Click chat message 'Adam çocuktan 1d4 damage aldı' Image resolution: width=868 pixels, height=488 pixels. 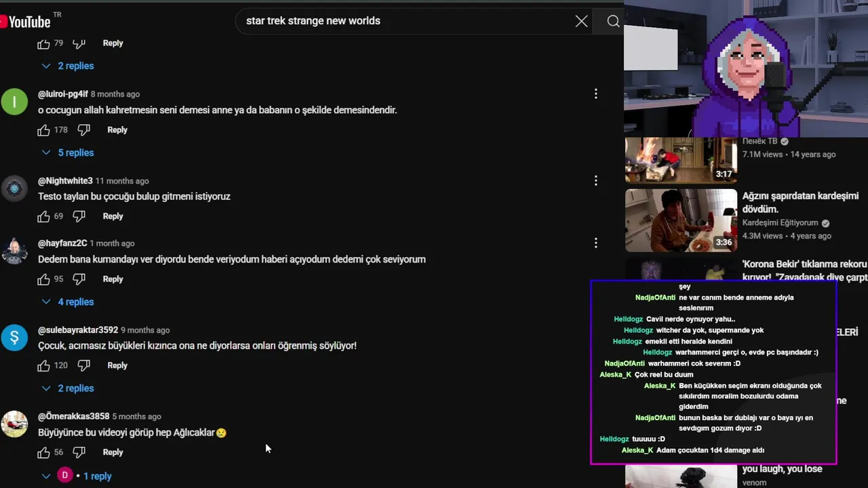coord(710,450)
